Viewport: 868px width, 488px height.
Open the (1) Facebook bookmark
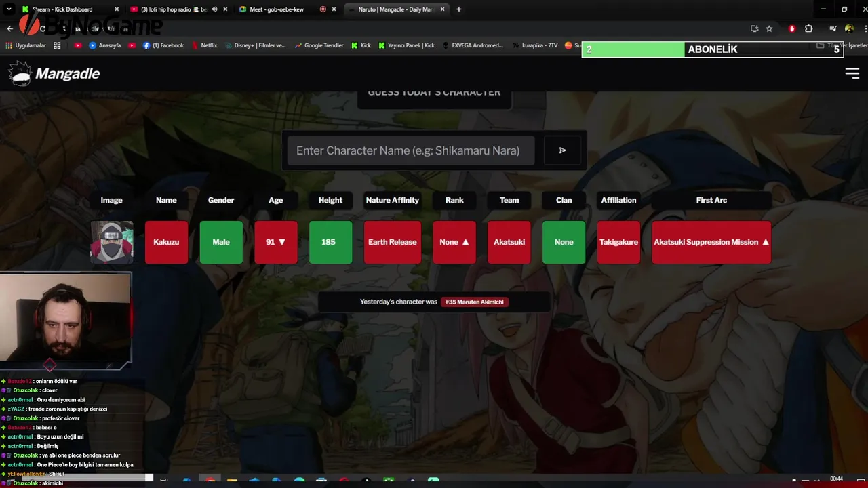tap(163, 45)
